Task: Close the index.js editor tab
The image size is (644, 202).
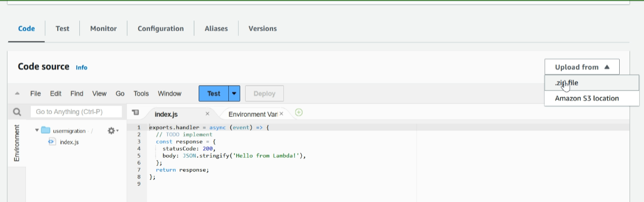Action: (207, 114)
